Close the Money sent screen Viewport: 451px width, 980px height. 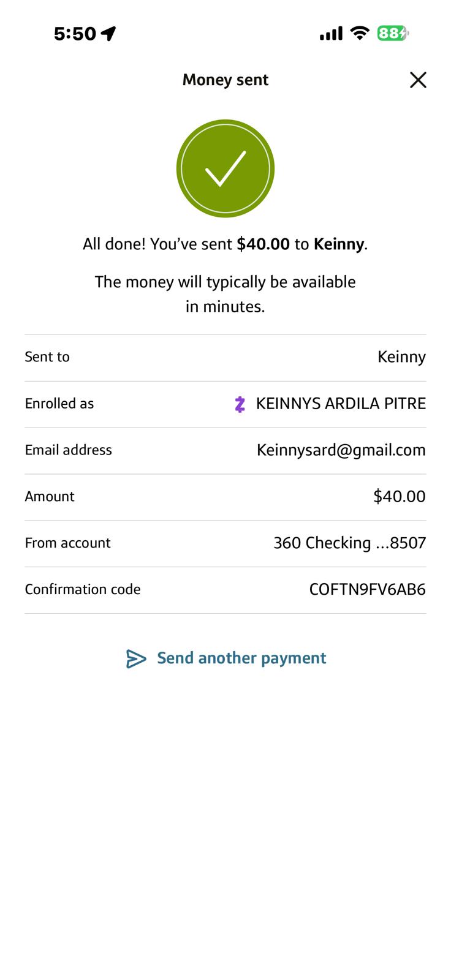(418, 80)
